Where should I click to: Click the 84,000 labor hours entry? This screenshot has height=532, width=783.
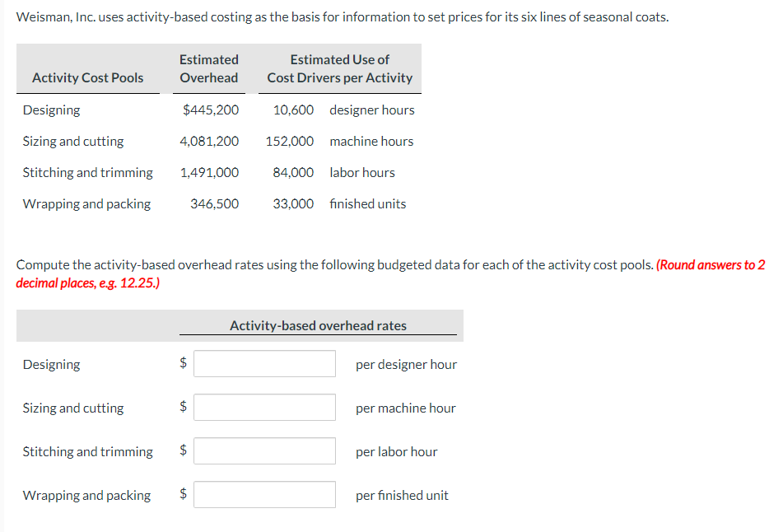[292, 172]
